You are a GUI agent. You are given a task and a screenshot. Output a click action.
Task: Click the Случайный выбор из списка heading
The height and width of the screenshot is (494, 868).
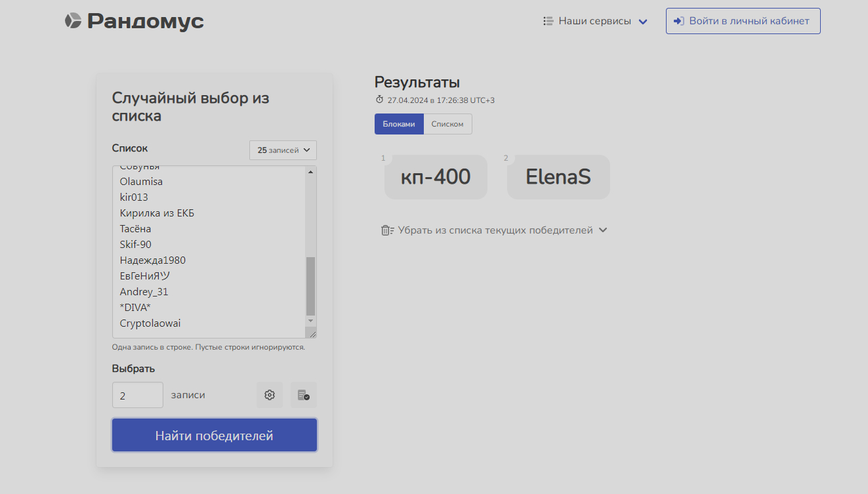[x=190, y=107]
